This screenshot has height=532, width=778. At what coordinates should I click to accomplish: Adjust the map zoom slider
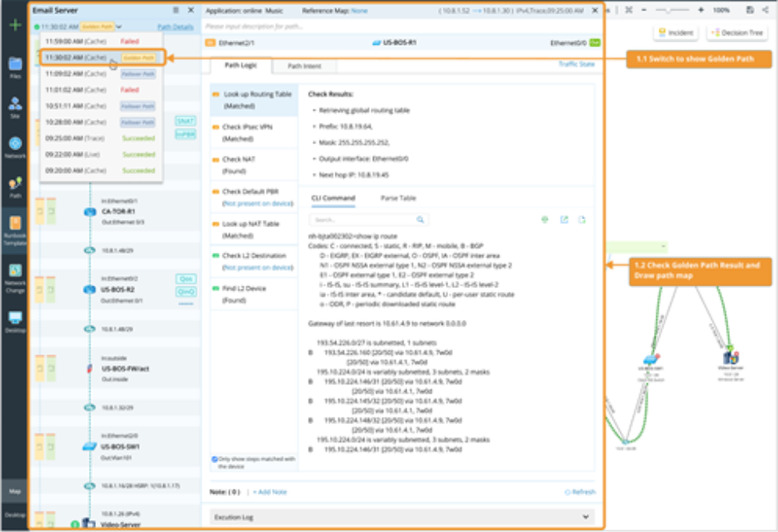point(672,10)
